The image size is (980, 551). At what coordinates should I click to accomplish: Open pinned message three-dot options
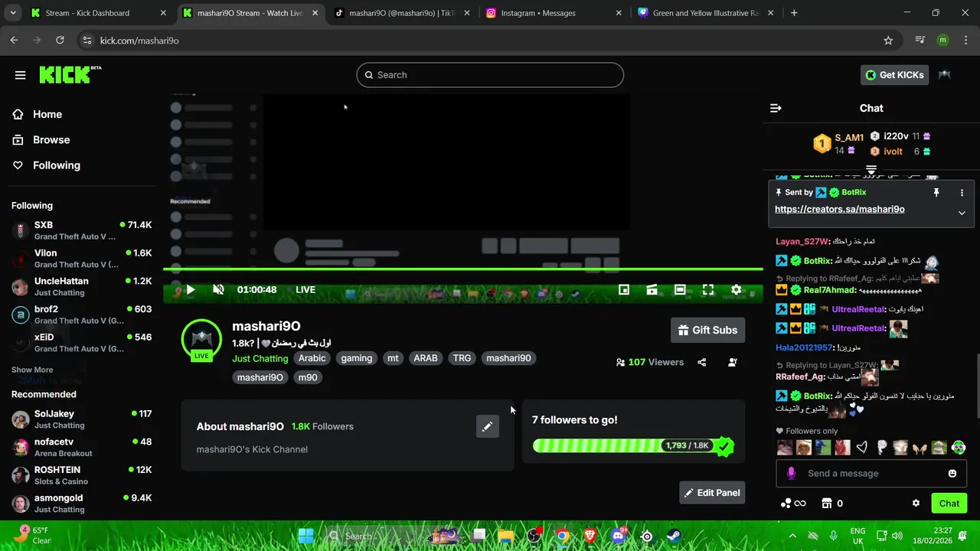962,193
